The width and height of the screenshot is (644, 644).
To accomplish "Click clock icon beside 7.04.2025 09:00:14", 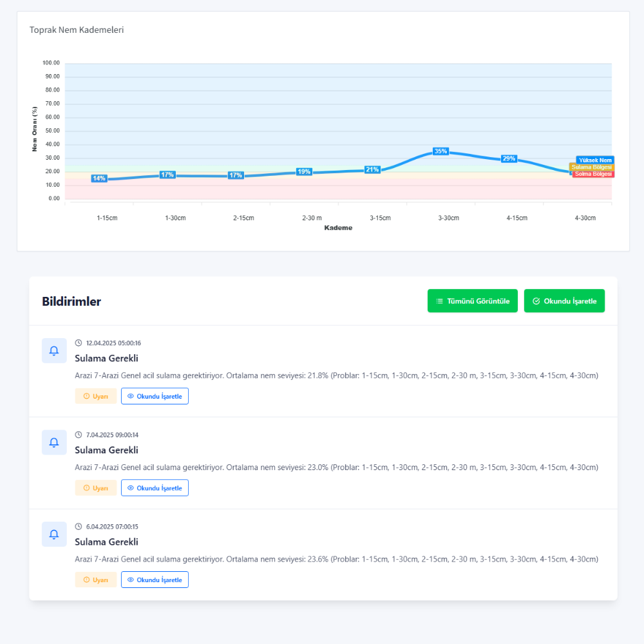I will (79, 435).
